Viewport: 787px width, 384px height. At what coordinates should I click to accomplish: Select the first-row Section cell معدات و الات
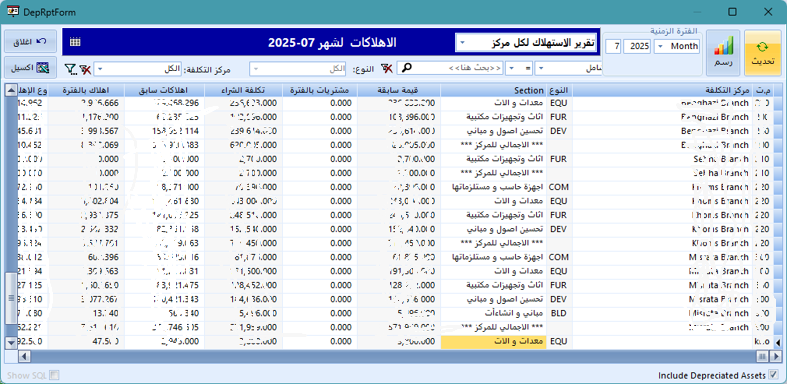pos(493,102)
